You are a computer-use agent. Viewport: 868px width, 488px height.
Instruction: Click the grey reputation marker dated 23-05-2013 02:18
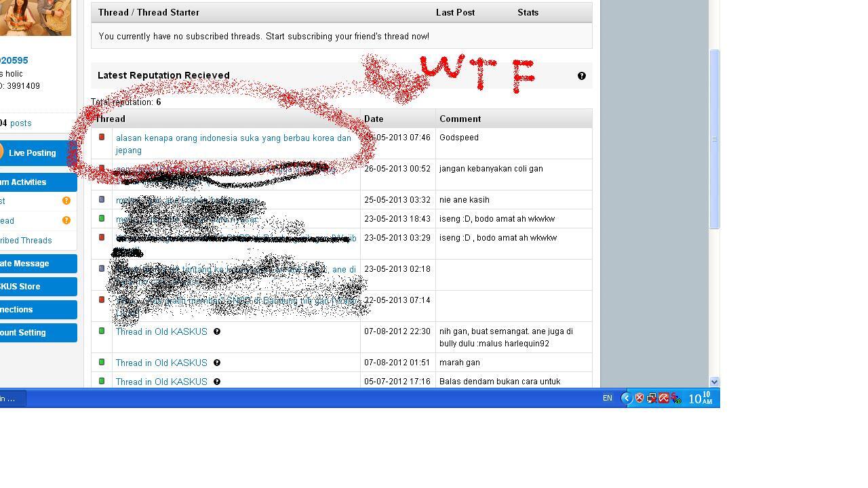[x=102, y=268]
